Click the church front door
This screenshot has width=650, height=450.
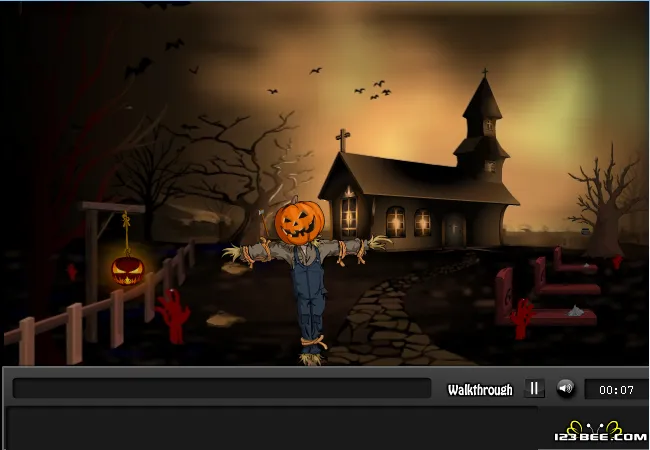[455, 230]
